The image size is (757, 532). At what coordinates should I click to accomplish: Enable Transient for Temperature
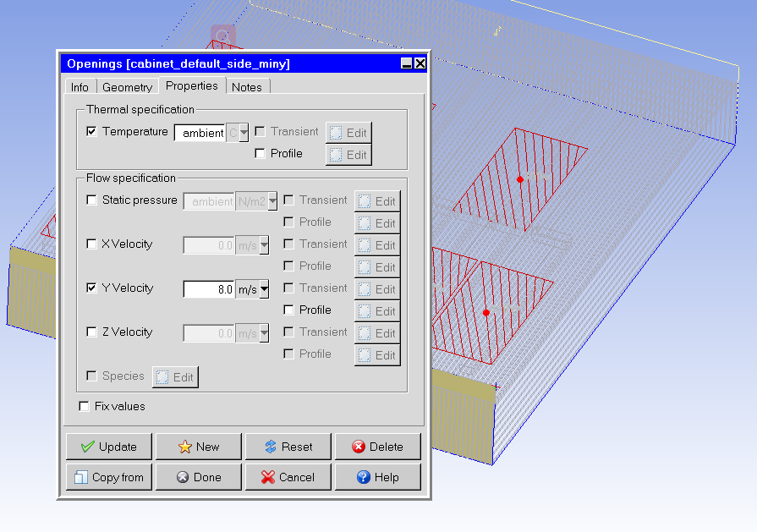click(260, 131)
